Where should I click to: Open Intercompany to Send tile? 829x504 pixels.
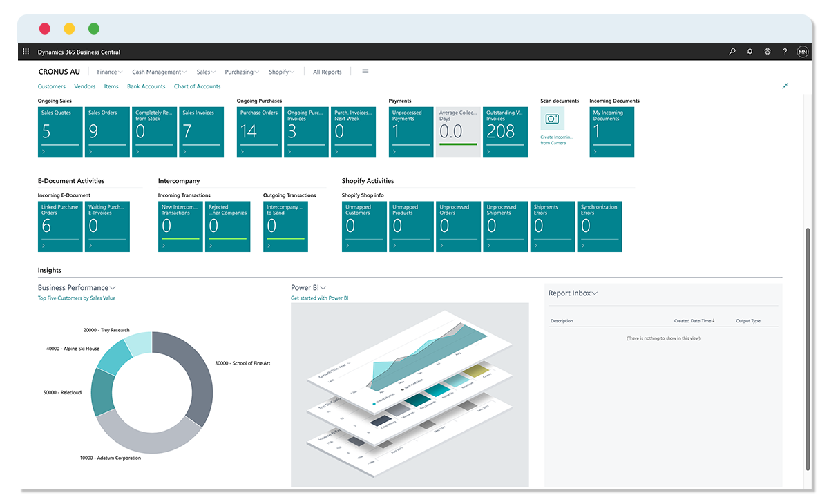(285, 226)
